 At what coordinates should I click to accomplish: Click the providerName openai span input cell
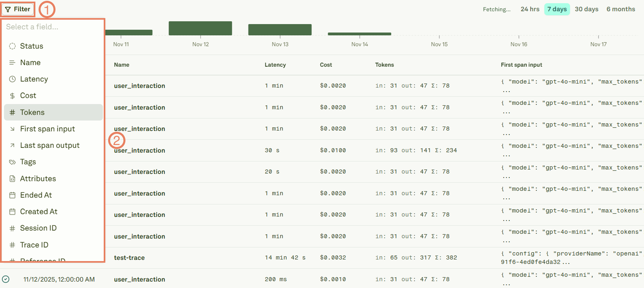572,258
